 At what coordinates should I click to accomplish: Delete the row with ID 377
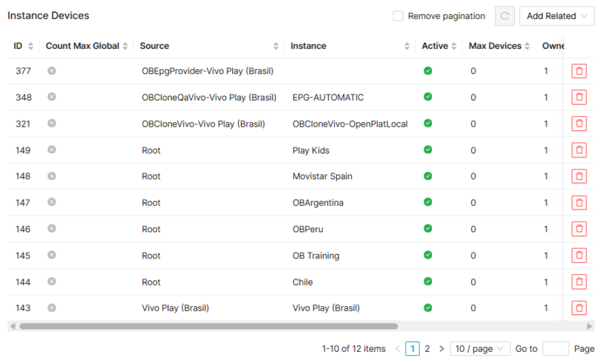tap(579, 71)
